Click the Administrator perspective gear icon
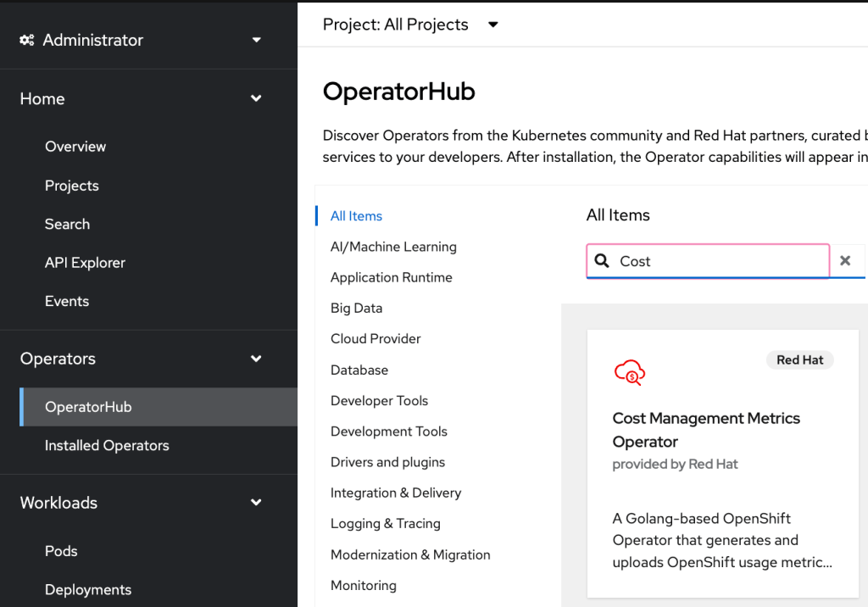Screen dimensions: 868x607 27,40
